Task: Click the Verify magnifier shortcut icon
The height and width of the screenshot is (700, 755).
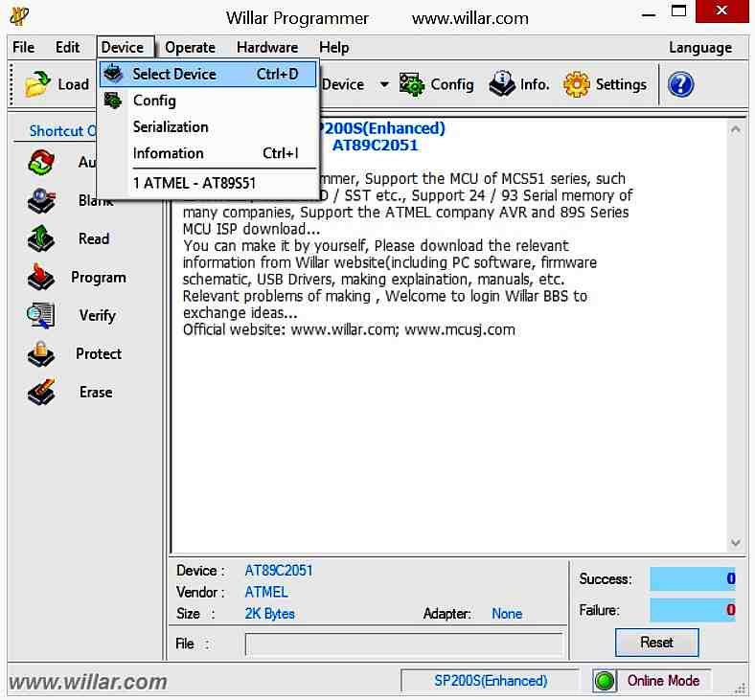Action: click(41, 316)
